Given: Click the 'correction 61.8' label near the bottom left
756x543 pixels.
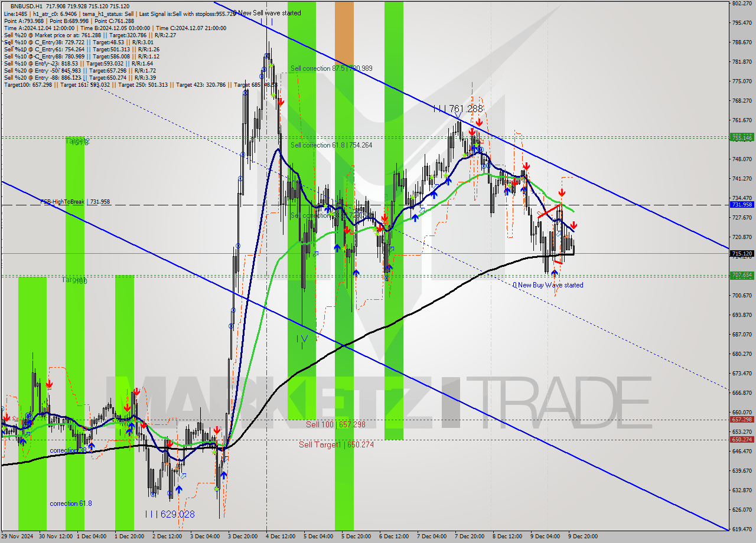Looking at the screenshot, I should [x=71, y=503].
